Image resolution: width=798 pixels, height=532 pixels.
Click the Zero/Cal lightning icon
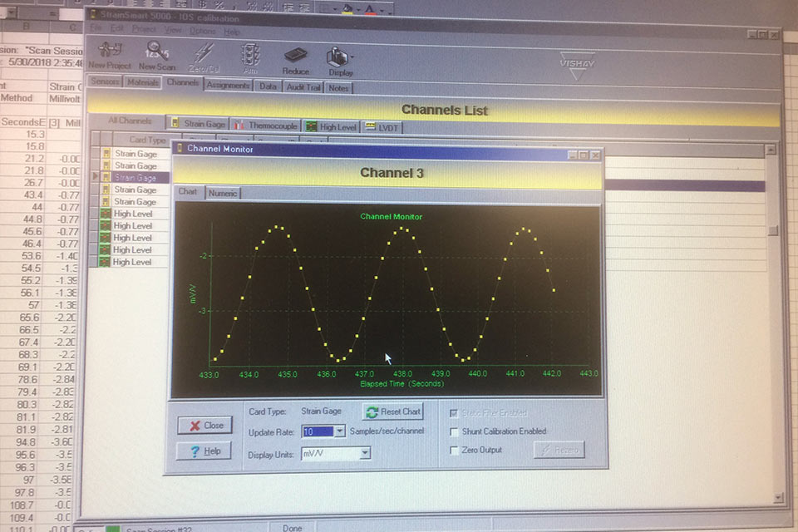point(202,57)
